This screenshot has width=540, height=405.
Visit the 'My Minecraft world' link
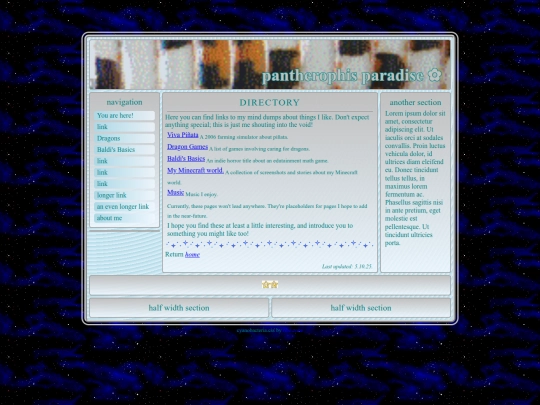[195, 170]
